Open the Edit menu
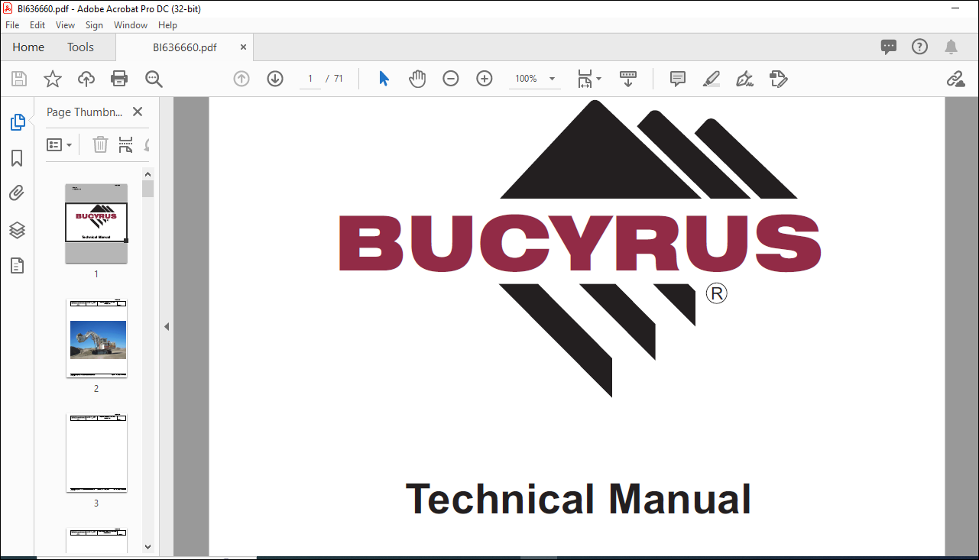Viewport: 979px width, 560px height. tap(37, 25)
